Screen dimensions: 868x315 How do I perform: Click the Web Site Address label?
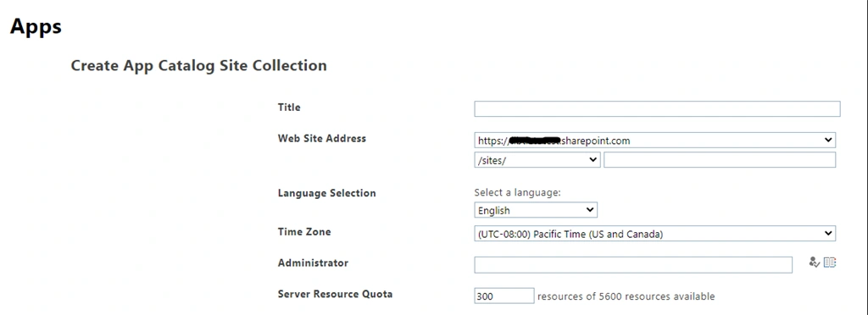[x=321, y=138]
